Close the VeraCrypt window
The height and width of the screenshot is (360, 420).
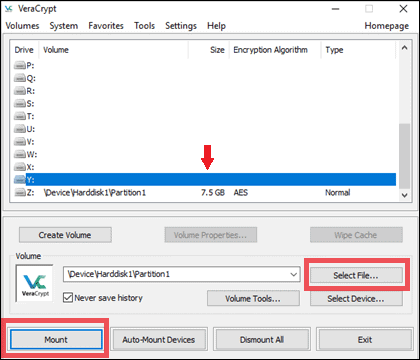click(403, 9)
